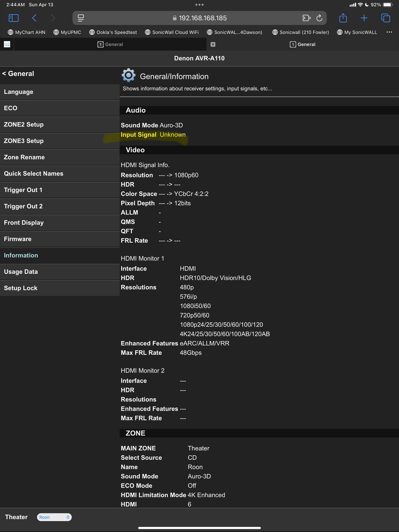
Task: Open the ECO settings
Action: 60,108
